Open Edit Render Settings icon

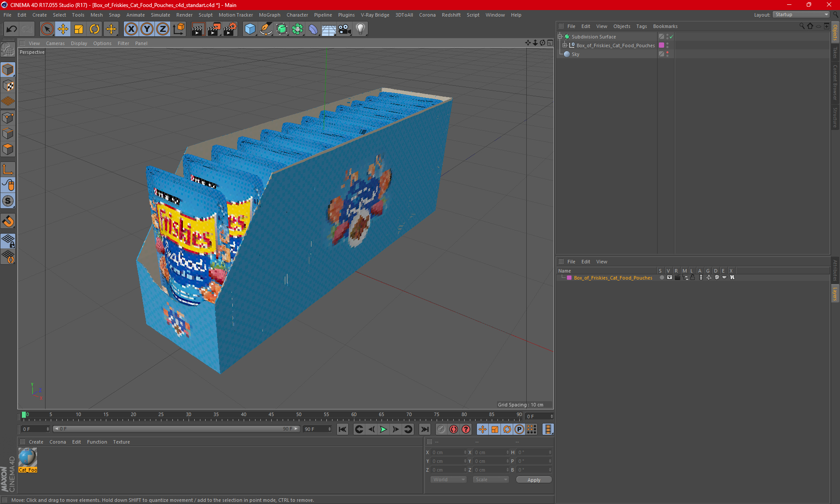[230, 29]
